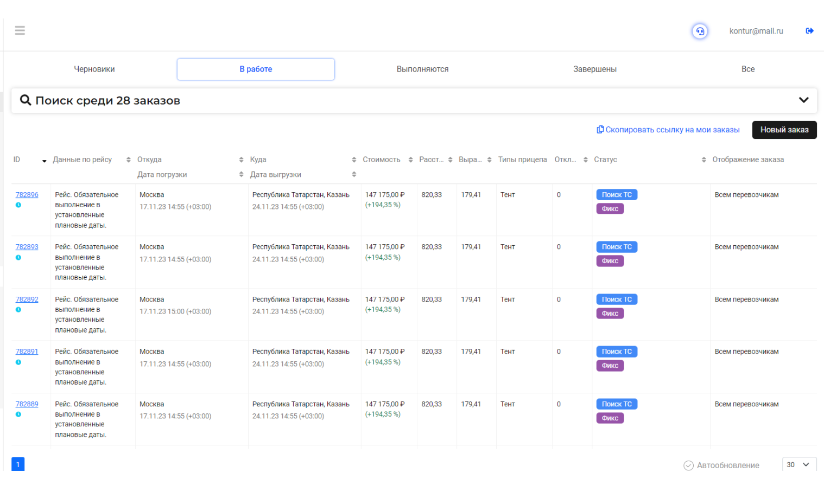Image resolution: width=824 pixels, height=504 pixels.
Task: Sort by Выра... column
Action: click(x=490, y=160)
